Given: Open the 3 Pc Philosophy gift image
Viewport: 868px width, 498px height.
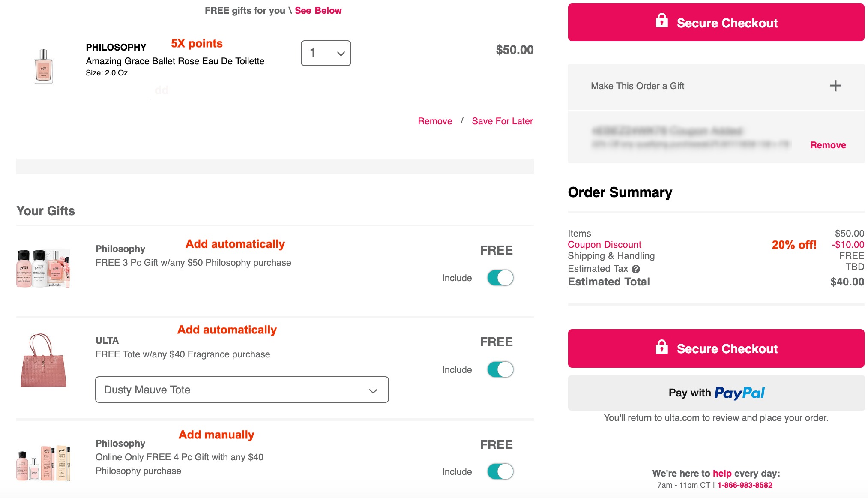Looking at the screenshot, I should [43, 268].
